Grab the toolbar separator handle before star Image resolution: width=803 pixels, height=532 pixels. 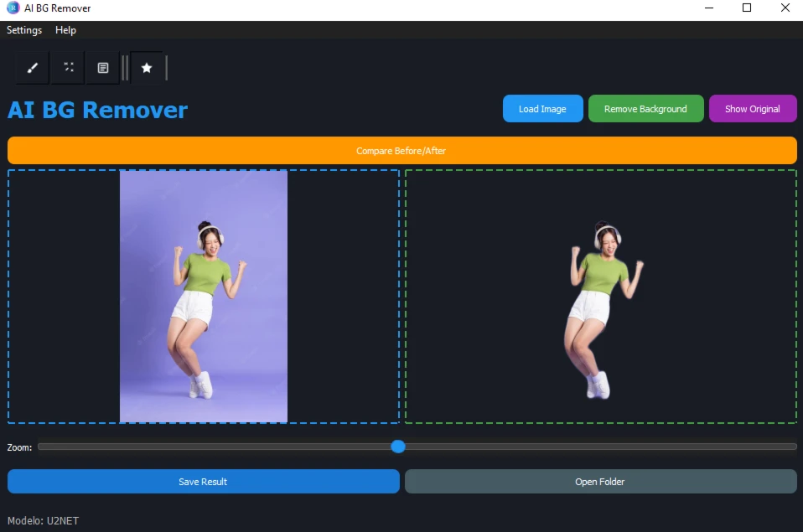tap(125, 68)
